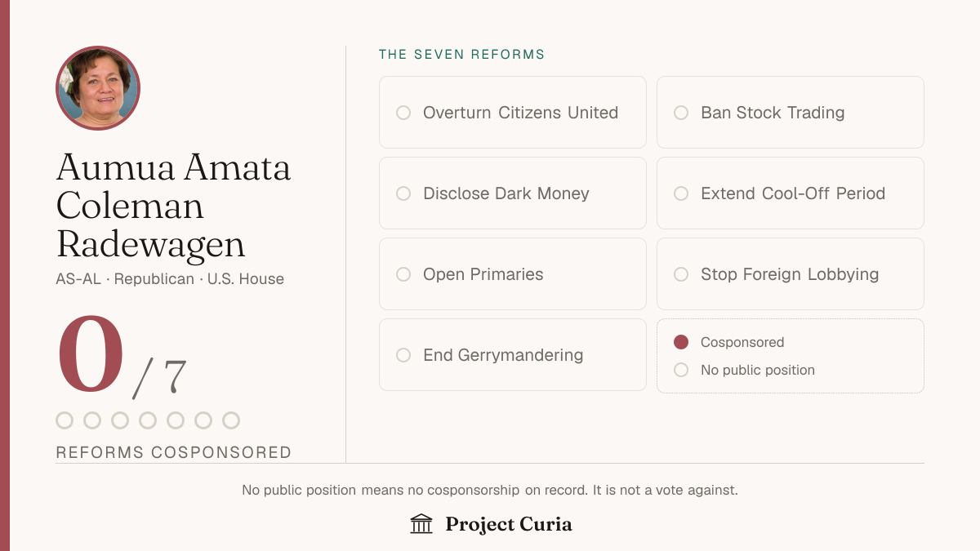The image size is (980, 551).
Task: Select the circle beside Ban Stock Trading
Action: click(681, 113)
